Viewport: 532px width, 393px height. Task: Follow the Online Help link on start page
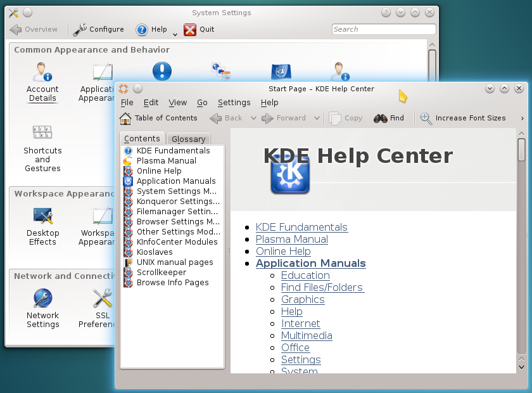tap(283, 252)
